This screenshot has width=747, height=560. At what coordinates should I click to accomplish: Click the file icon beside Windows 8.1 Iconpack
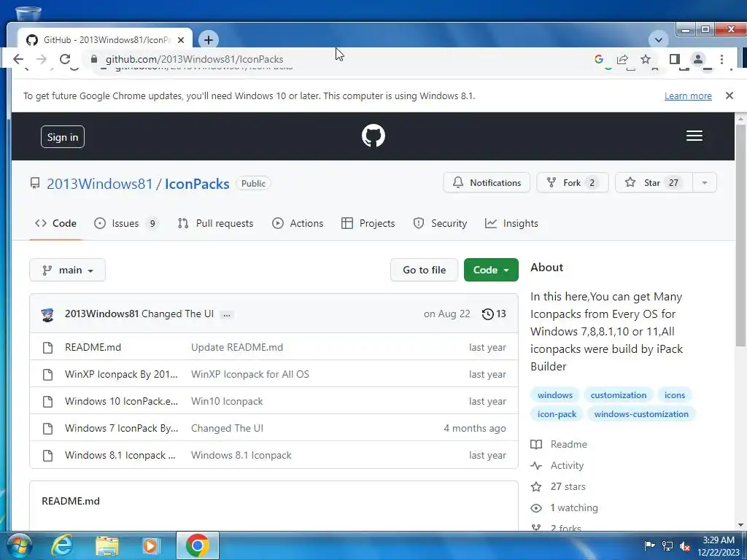[x=47, y=456]
